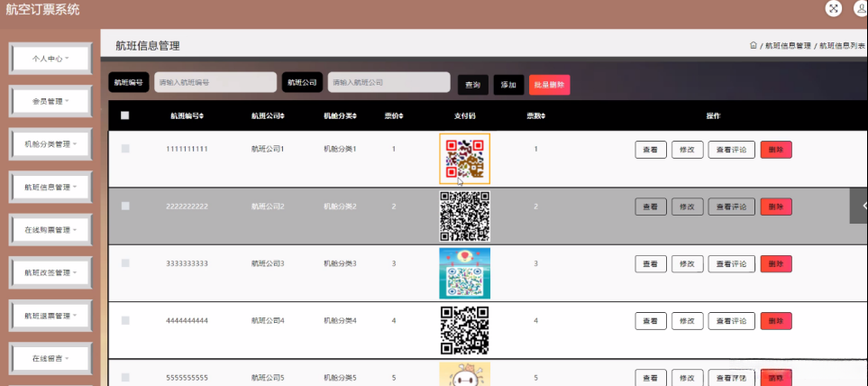Open the payment QR code for 2222222222

(464, 216)
